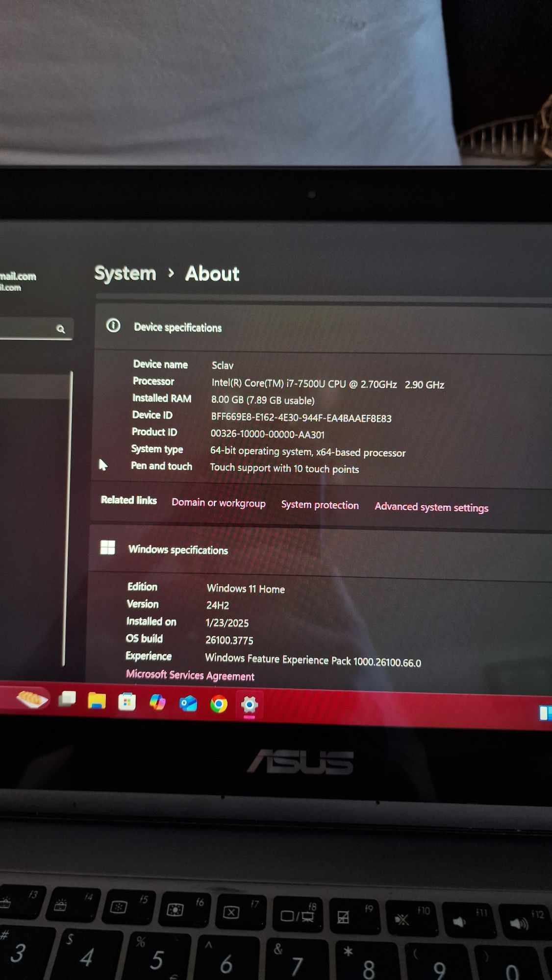Viewport: 552px width, 980px height.
Task: Launch Microsoft Store from the taskbar
Action: (x=127, y=702)
